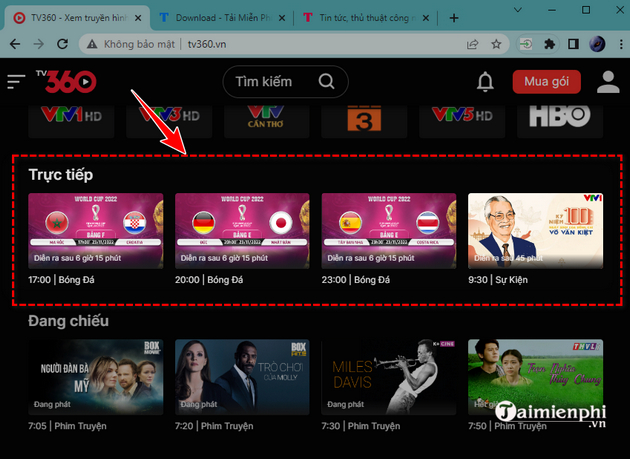Focus the Tìm kiếm search field
The width and height of the screenshot is (630, 459).
[x=285, y=82]
